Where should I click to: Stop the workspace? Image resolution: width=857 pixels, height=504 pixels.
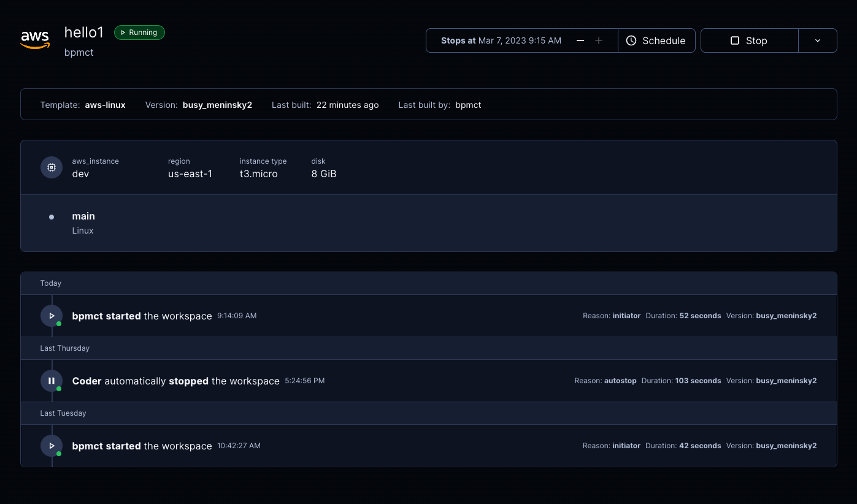[x=749, y=40]
